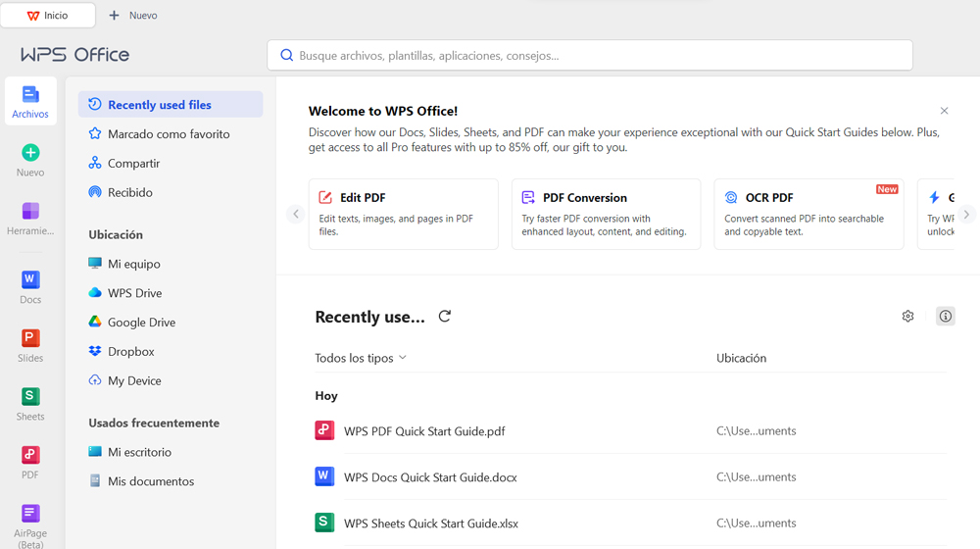
Task: Open the Edit PDF guide card
Action: click(403, 214)
